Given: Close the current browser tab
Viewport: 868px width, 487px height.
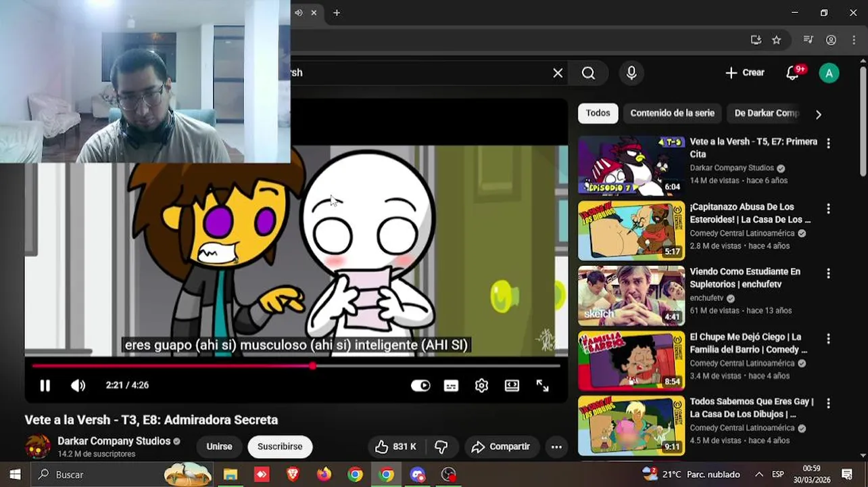Looking at the screenshot, I should pos(314,13).
